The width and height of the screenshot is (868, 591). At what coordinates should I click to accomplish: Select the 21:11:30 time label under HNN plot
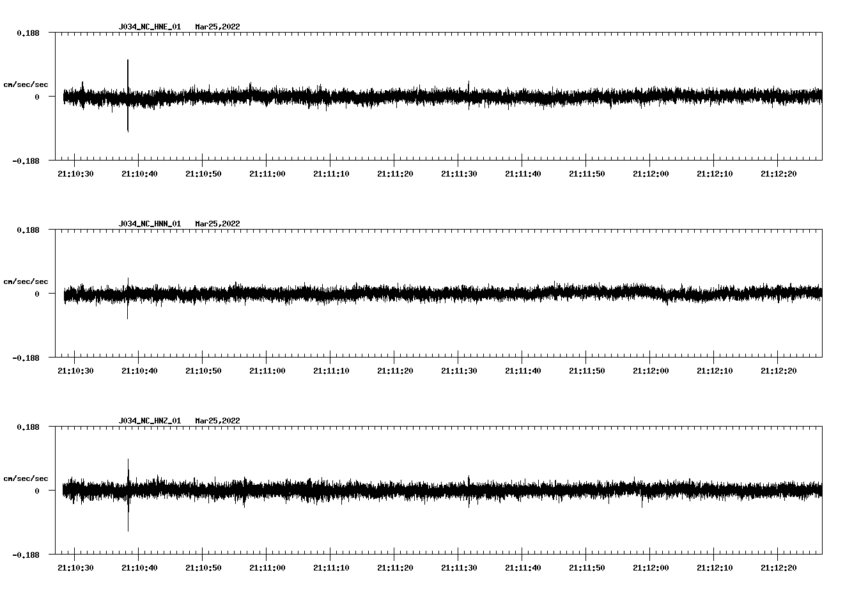click(x=459, y=371)
